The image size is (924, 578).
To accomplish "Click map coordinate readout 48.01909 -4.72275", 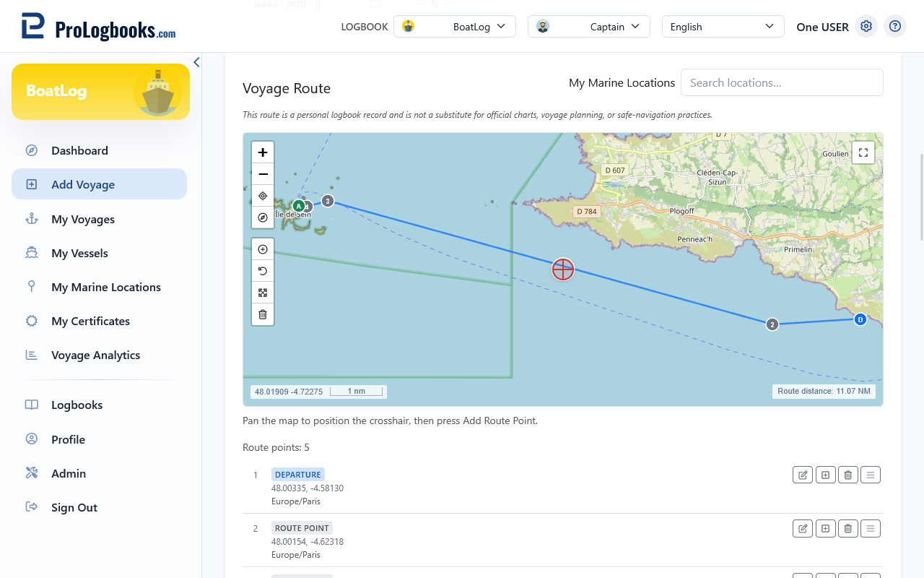I will 289,392.
